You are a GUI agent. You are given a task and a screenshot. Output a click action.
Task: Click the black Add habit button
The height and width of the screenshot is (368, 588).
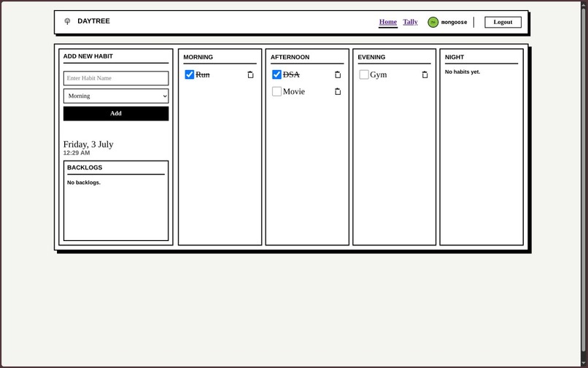[116, 113]
